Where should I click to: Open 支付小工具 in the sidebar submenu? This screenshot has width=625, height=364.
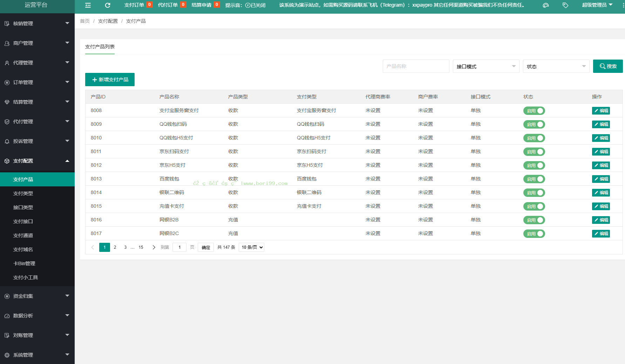click(x=37, y=277)
